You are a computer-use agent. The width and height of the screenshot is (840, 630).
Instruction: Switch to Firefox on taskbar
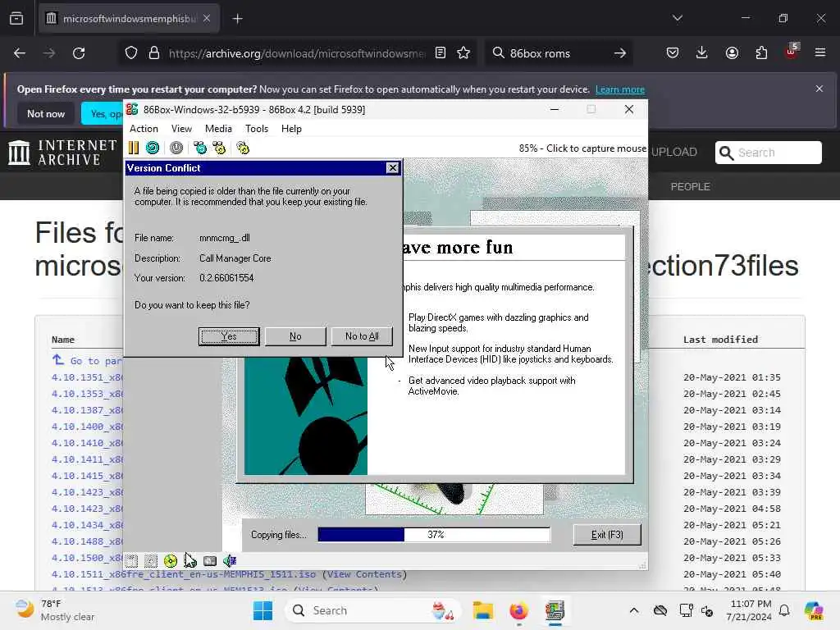pyautogui.click(x=518, y=610)
